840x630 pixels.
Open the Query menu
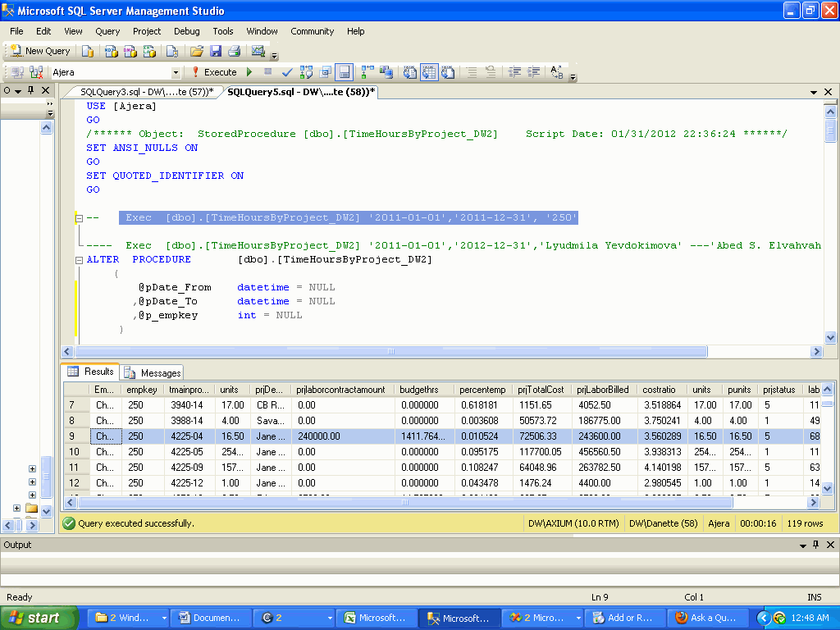[x=107, y=31]
